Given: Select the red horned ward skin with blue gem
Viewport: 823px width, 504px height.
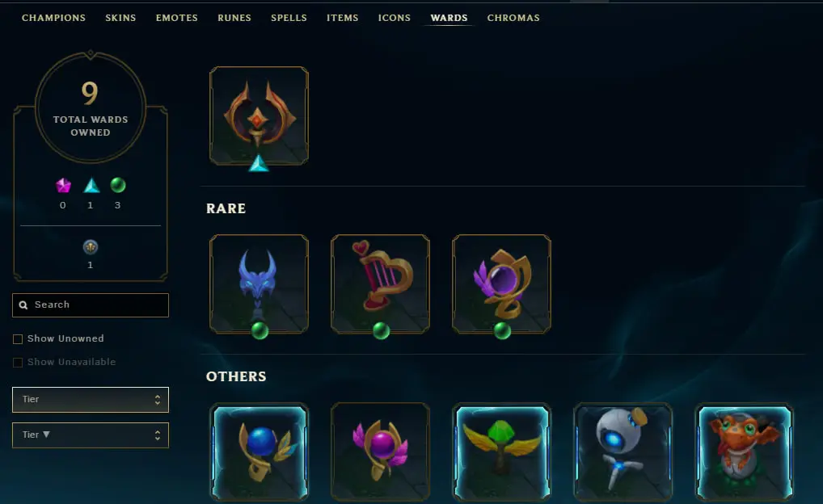Looking at the screenshot, I should pos(259,116).
